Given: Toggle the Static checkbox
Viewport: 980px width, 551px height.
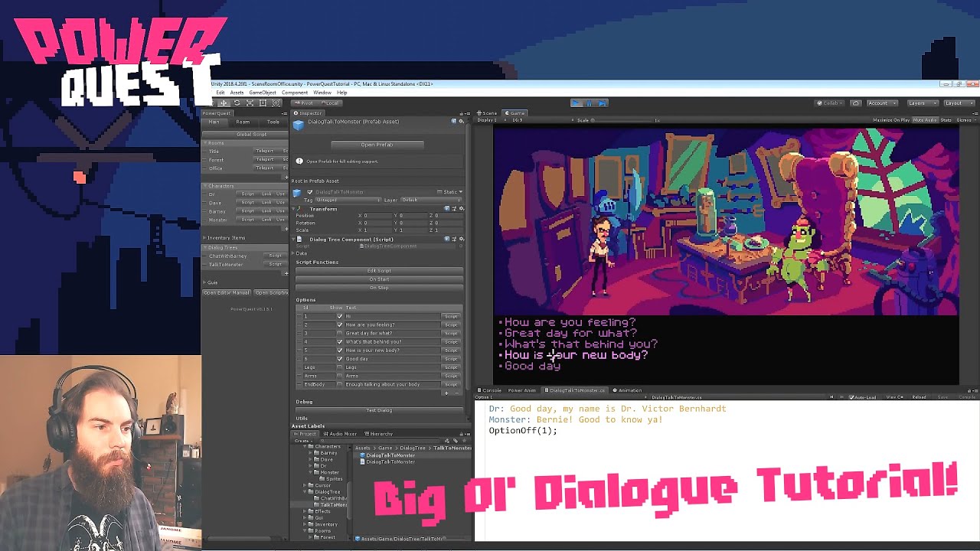Looking at the screenshot, I should tap(439, 191).
